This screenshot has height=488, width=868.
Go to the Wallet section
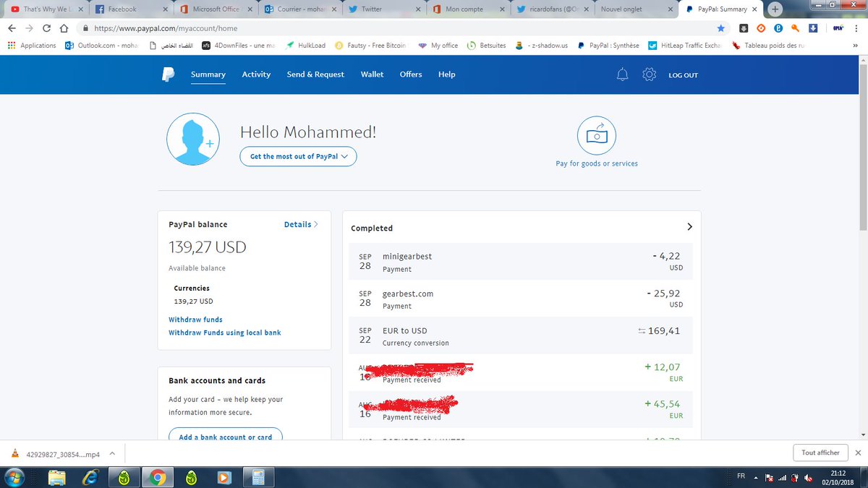[x=373, y=74]
